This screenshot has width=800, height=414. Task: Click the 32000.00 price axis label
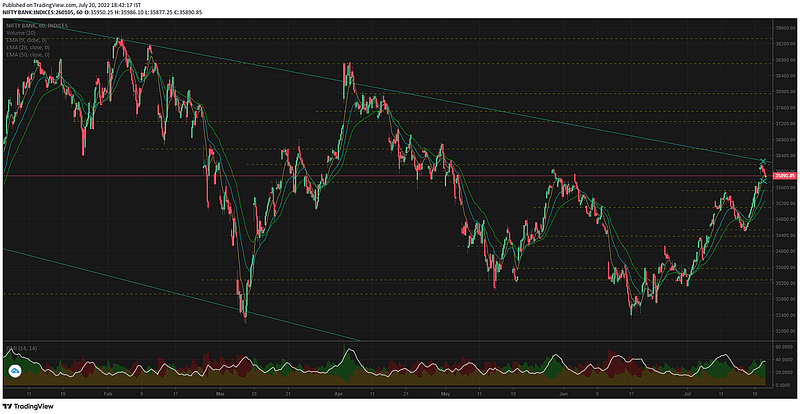point(785,331)
